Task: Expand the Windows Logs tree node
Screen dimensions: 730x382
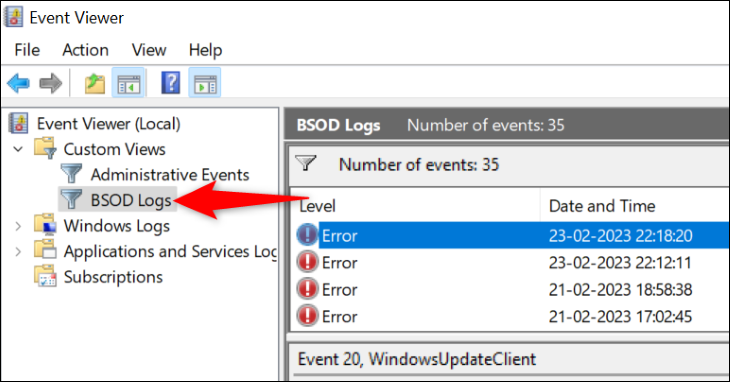Action: click(18, 226)
